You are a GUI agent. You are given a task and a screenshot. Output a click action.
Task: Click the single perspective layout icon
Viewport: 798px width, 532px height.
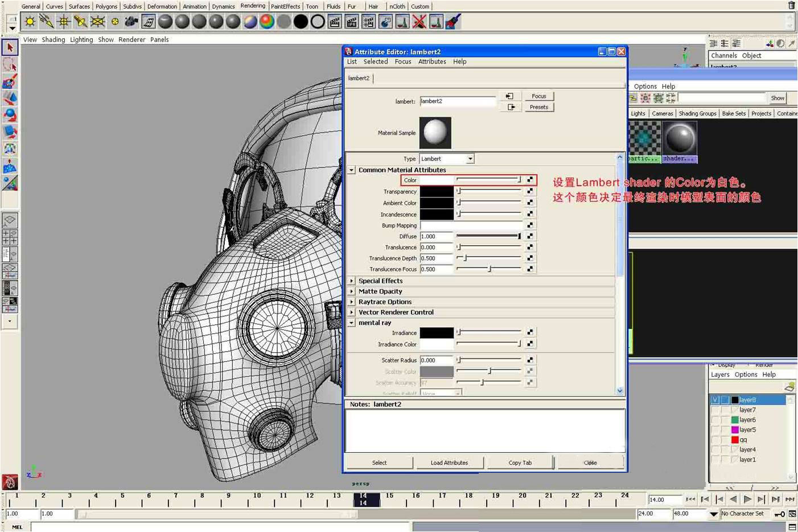(x=10, y=220)
